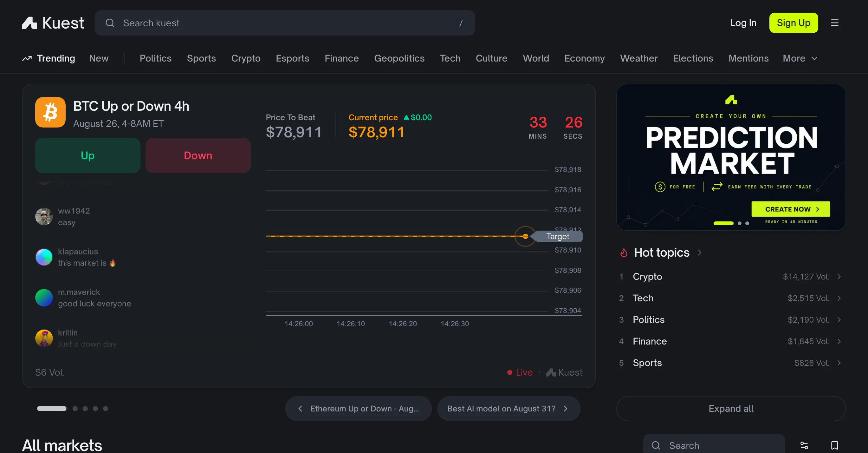This screenshot has width=868, height=453.
Task: Open the market filter settings icon
Action: point(804,445)
